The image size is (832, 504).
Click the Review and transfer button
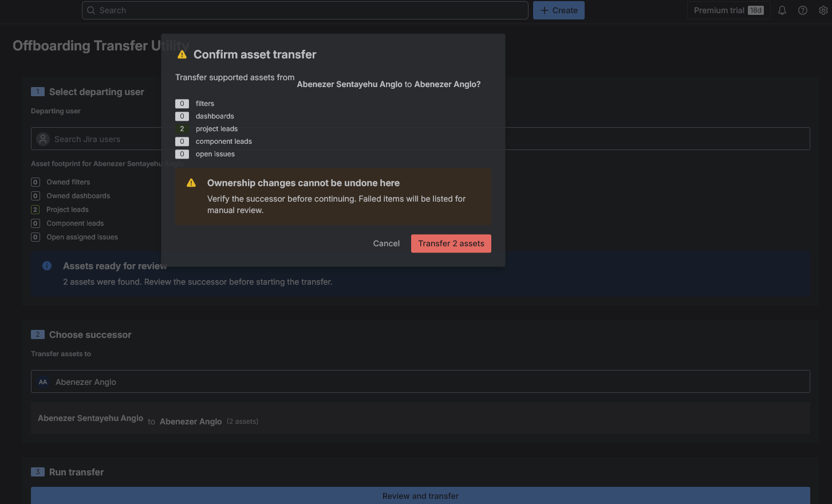point(420,496)
